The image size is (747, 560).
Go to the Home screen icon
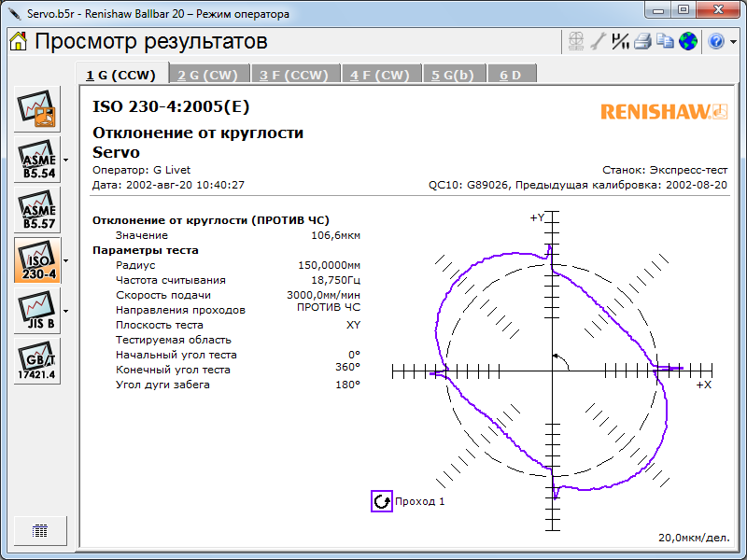tap(18, 41)
